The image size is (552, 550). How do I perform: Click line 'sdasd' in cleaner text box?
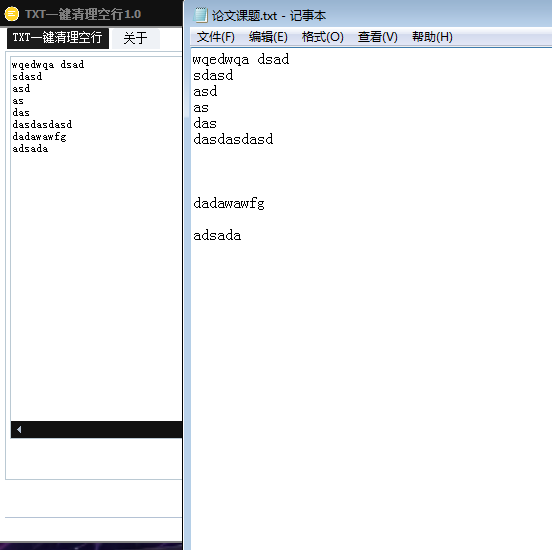[27, 76]
